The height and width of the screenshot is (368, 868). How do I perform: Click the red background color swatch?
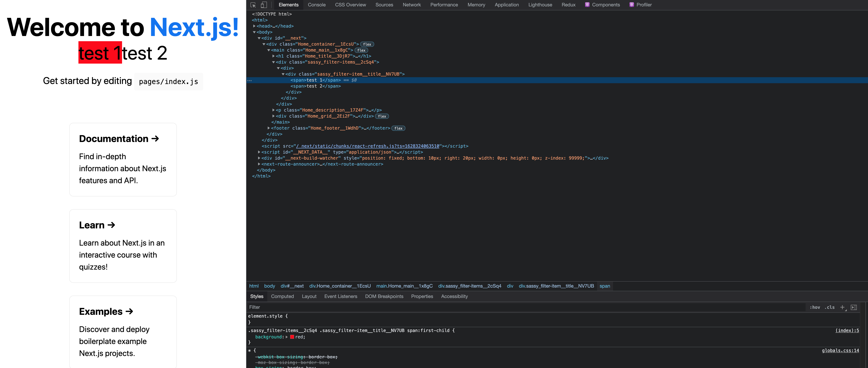coord(292,337)
